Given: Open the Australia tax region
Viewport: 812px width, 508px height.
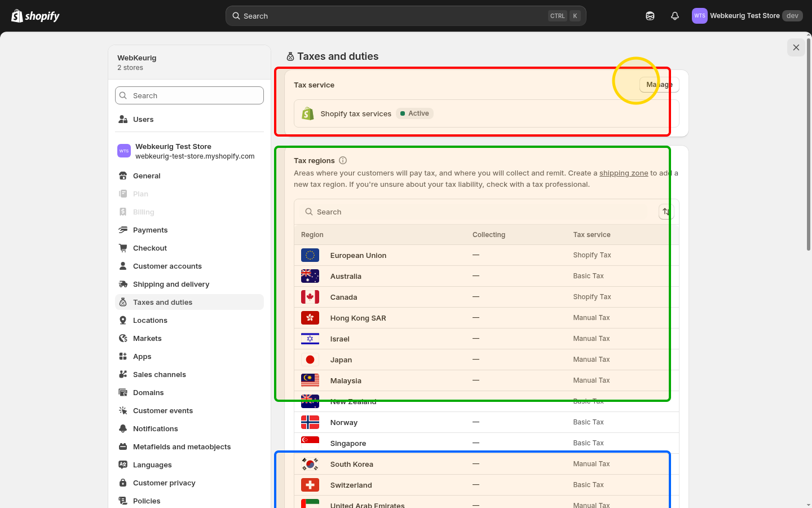Looking at the screenshot, I should pos(487,276).
